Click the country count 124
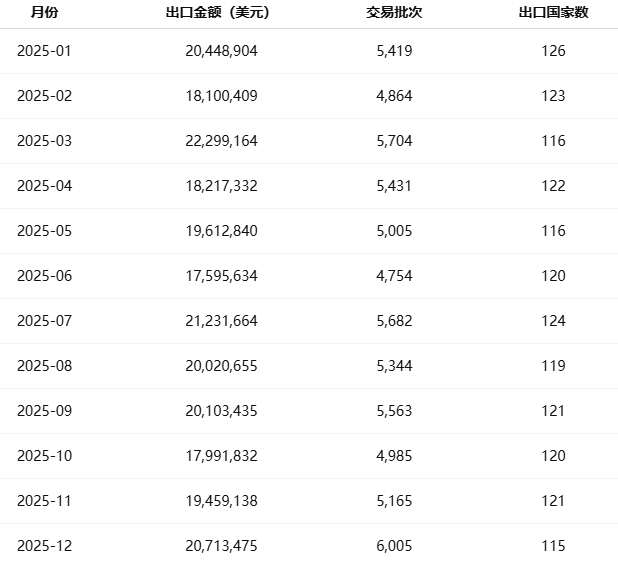 click(x=553, y=321)
